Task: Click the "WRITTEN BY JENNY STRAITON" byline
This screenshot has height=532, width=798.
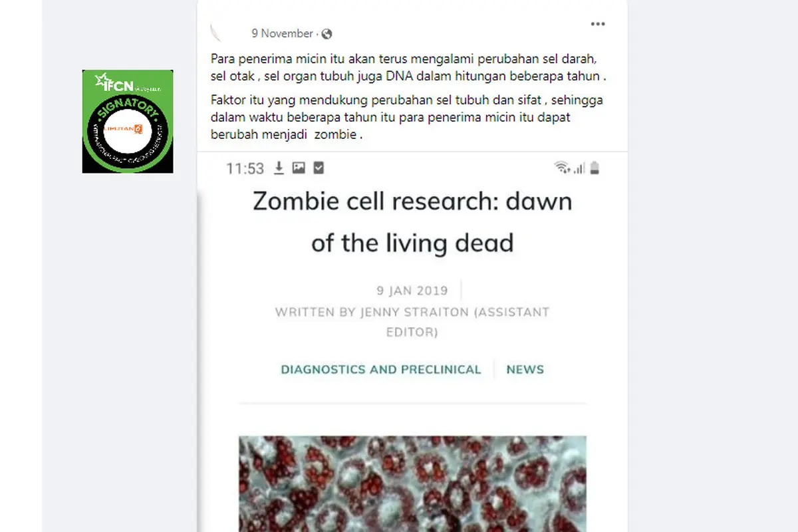Action: (412, 321)
